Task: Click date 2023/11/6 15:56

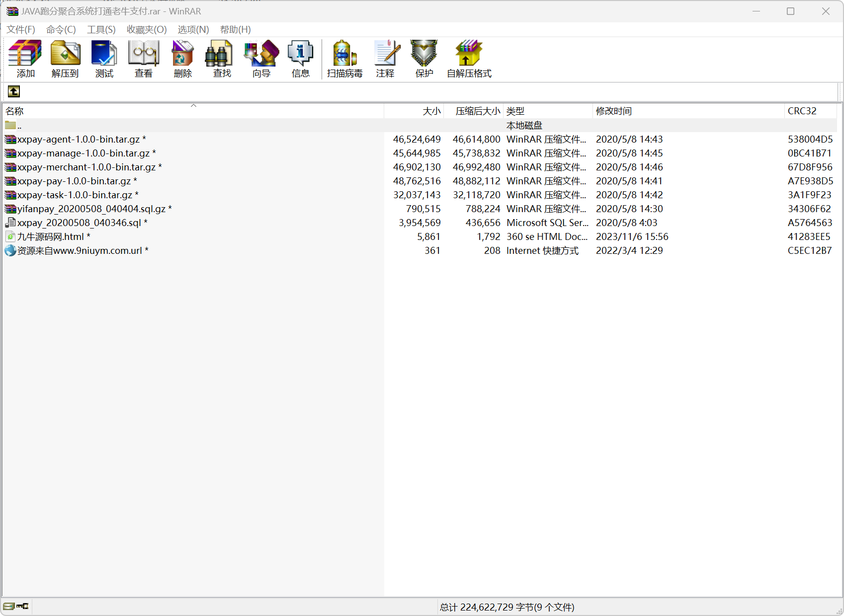Action: pos(632,236)
